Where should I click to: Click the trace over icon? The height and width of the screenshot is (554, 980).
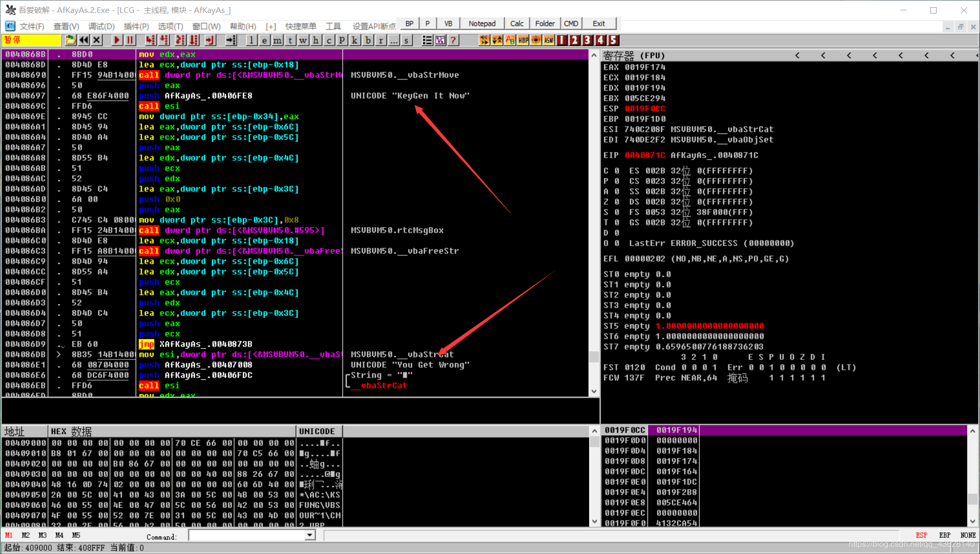[194, 40]
